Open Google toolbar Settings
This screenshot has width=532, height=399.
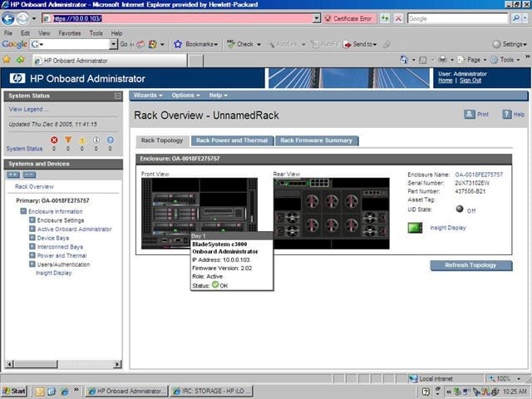pyautogui.click(x=510, y=44)
